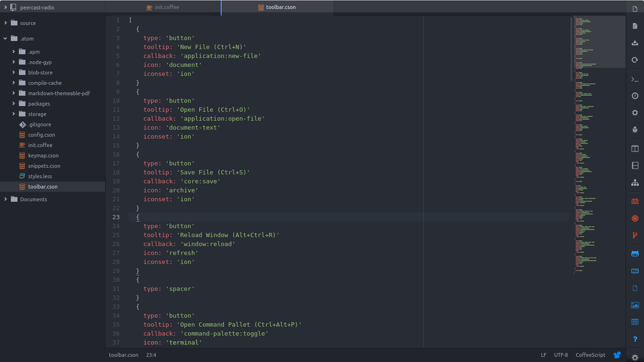Click text 'Open Command Pallet (Ctrl+Alt+P)'

coord(239,324)
